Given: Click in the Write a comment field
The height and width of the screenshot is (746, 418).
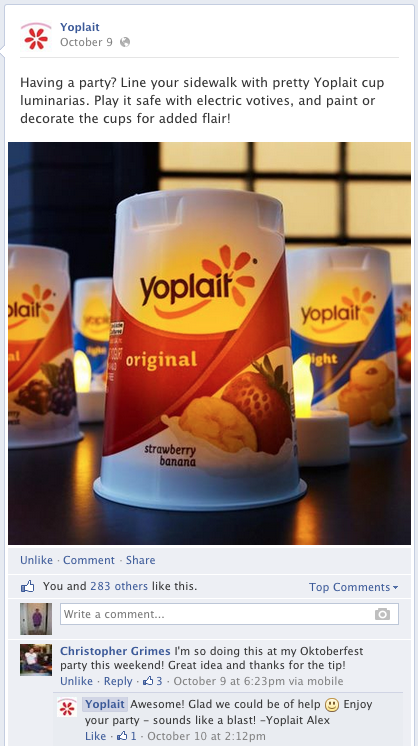Looking at the screenshot, I should 229,614.
